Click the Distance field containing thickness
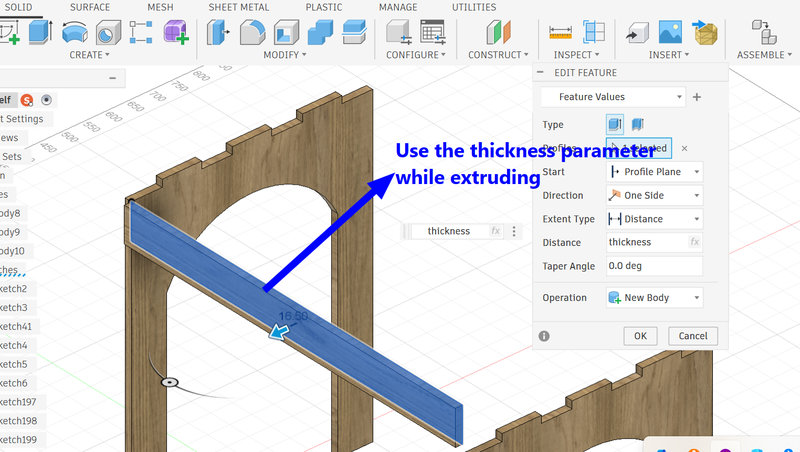The image size is (800, 452). coord(654,242)
